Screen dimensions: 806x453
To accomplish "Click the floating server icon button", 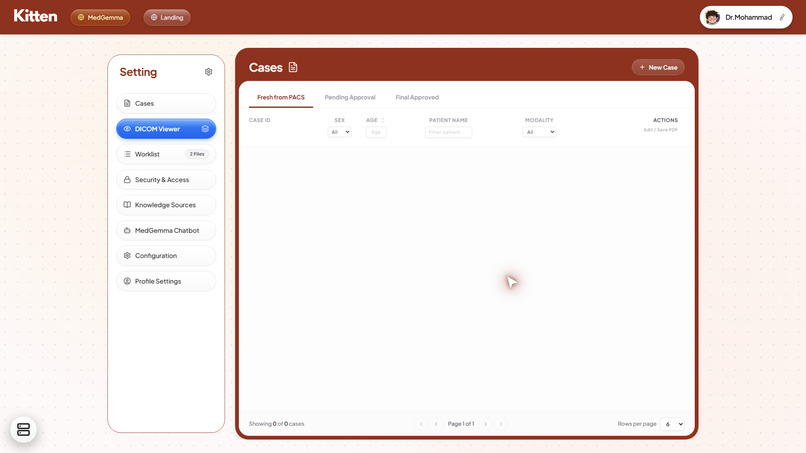I will 24,429.
